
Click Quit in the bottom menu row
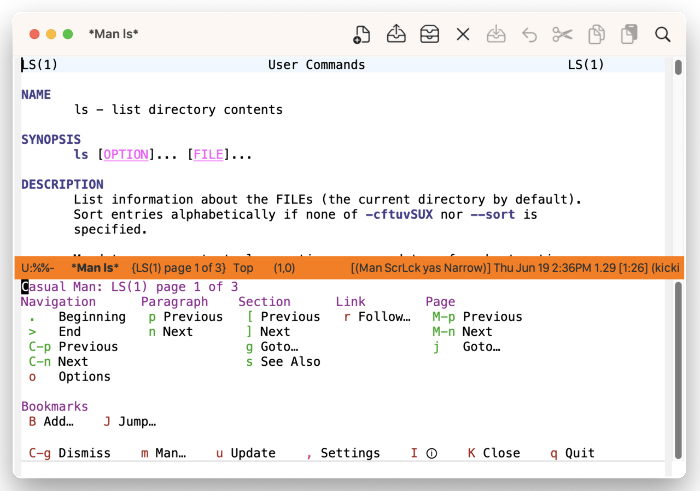coord(579,453)
